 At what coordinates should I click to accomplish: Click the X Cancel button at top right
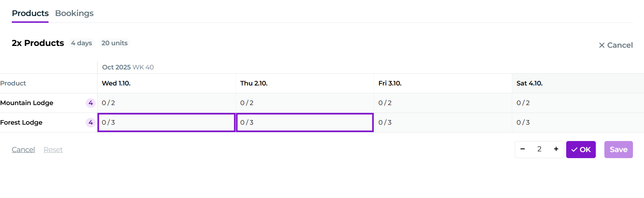click(616, 45)
